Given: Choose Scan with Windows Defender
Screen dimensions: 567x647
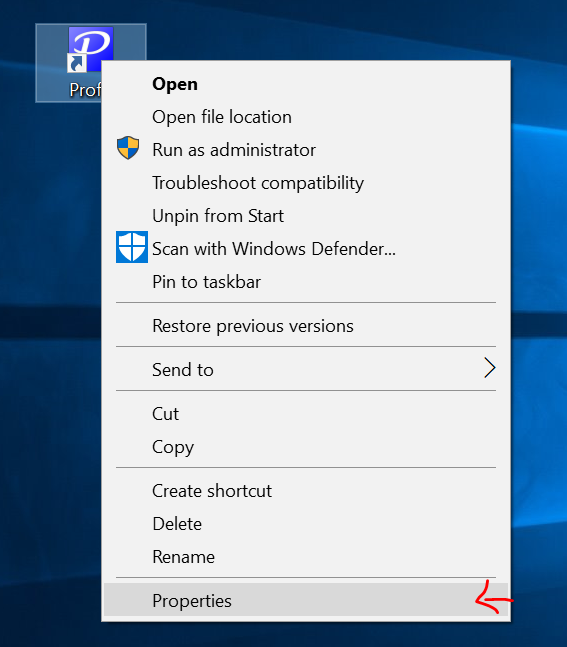Looking at the screenshot, I should click(306, 249).
